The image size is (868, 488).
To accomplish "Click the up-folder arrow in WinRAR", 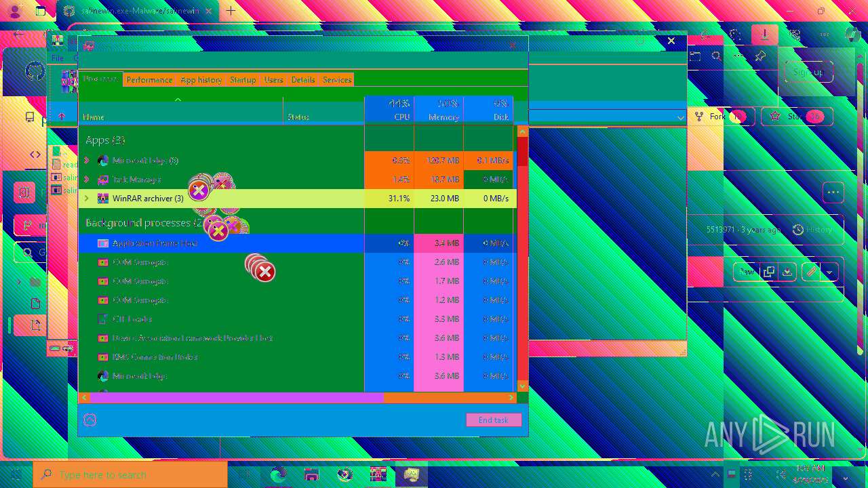I will (x=61, y=117).
